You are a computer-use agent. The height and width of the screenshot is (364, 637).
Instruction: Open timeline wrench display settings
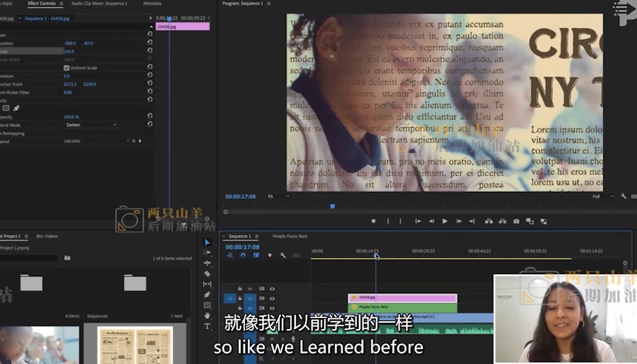(283, 255)
